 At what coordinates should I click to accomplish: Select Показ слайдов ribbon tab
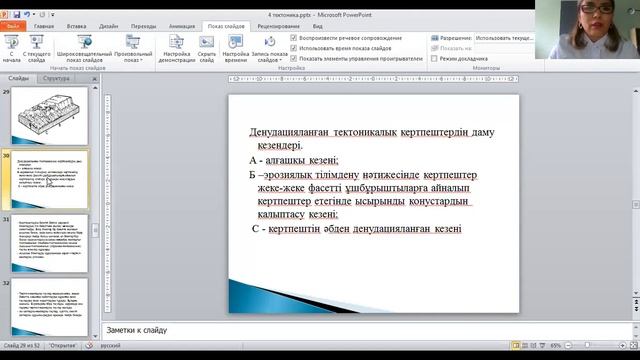[226, 26]
